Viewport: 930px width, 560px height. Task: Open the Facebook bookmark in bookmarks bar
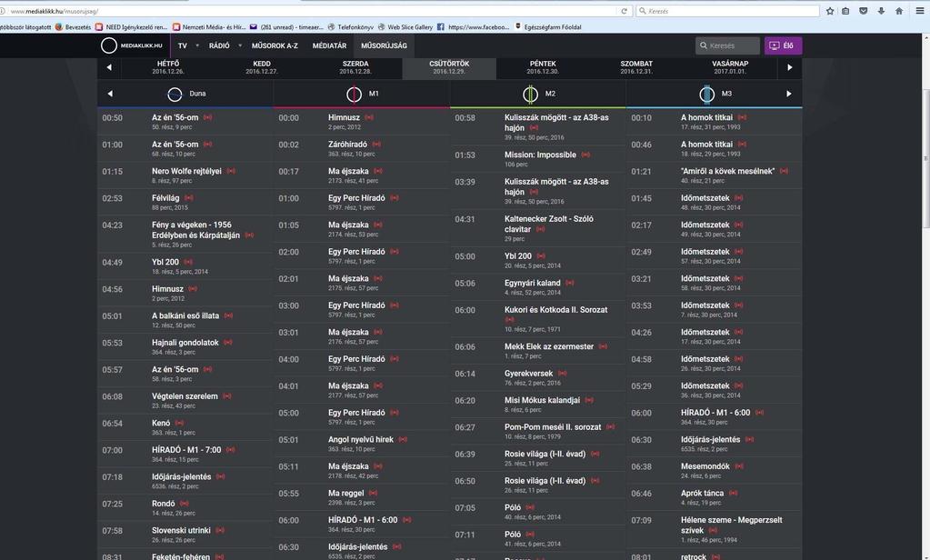(x=473, y=27)
